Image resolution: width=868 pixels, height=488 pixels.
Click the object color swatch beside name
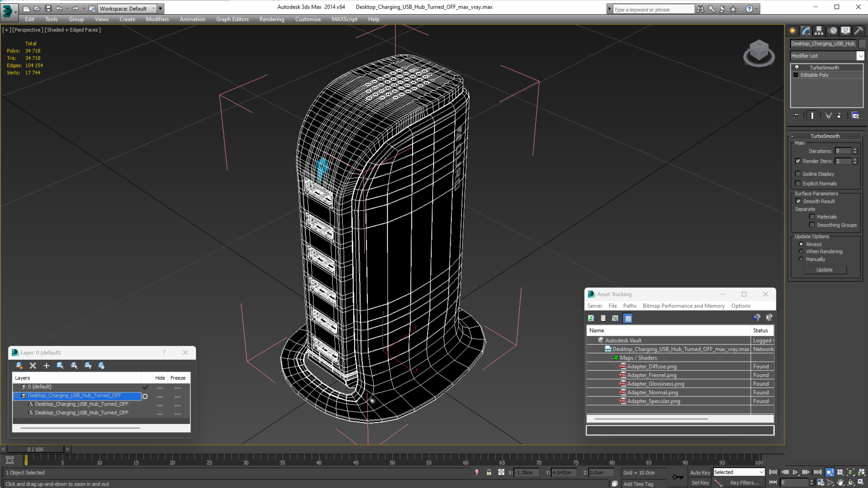click(862, 43)
